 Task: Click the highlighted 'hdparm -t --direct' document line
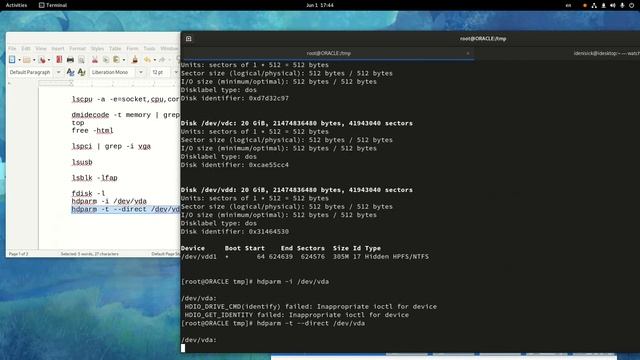pos(126,209)
